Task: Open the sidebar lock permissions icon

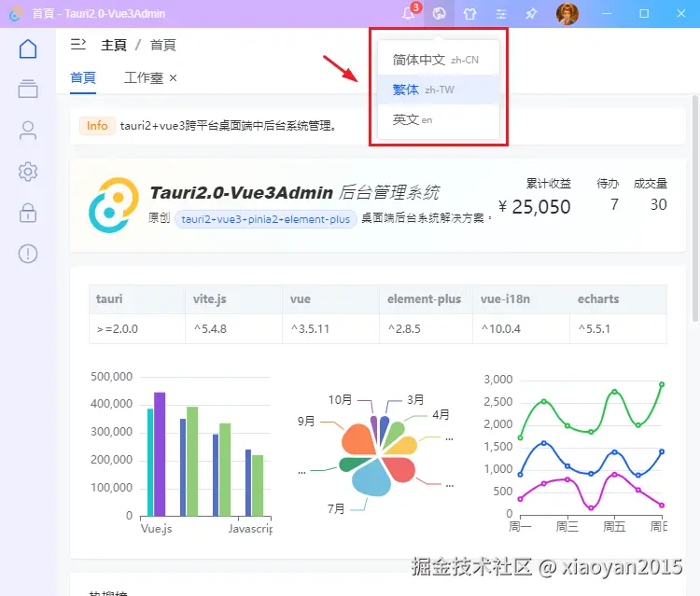Action: click(x=28, y=213)
